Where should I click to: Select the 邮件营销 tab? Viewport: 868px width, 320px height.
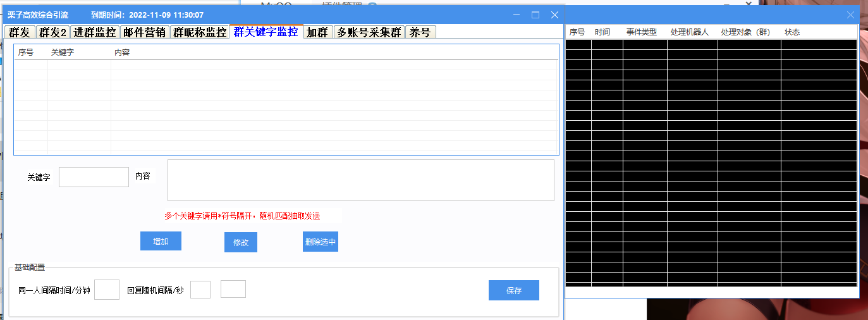tap(145, 32)
